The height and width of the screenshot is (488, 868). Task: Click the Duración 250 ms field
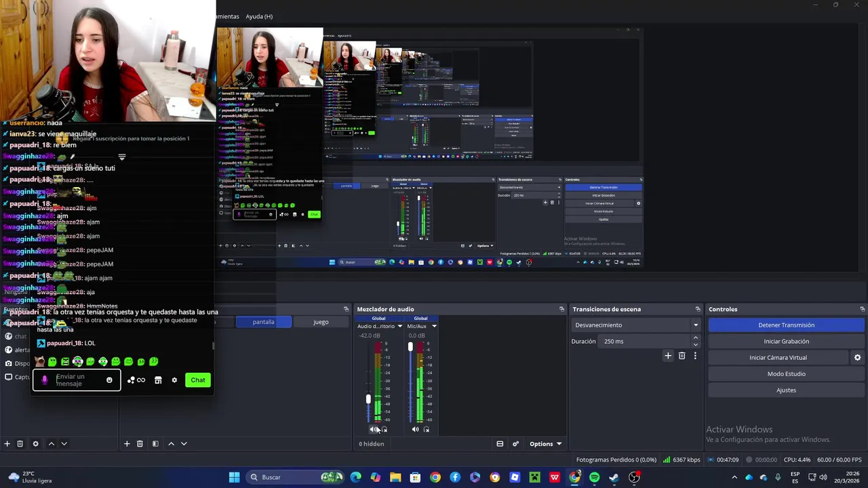point(644,342)
